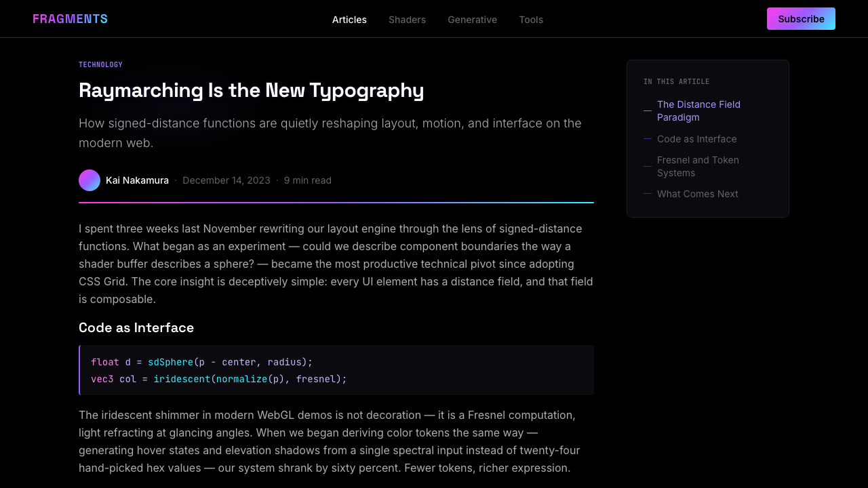Screen dimensions: 868x488
Task: Open author Kai Nakamura's name link
Action: point(137,180)
